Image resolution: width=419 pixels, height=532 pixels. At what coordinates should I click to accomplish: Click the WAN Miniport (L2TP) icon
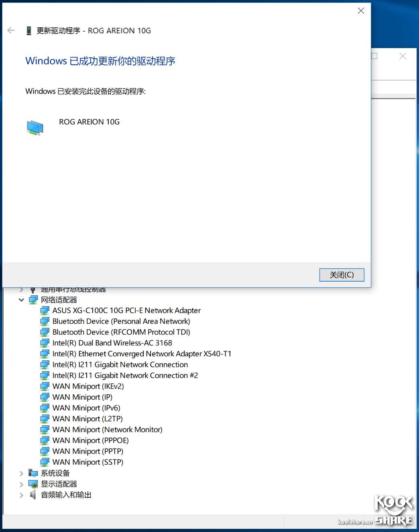[45, 419]
